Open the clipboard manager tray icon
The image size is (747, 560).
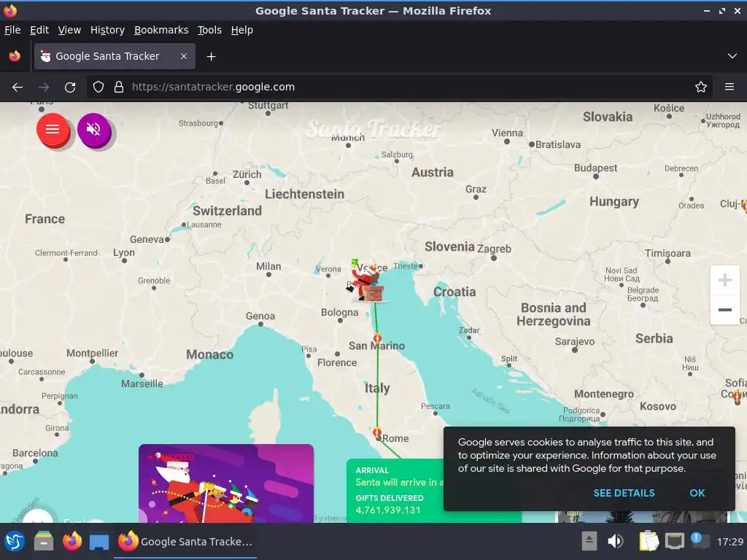click(x=649, y=542)
